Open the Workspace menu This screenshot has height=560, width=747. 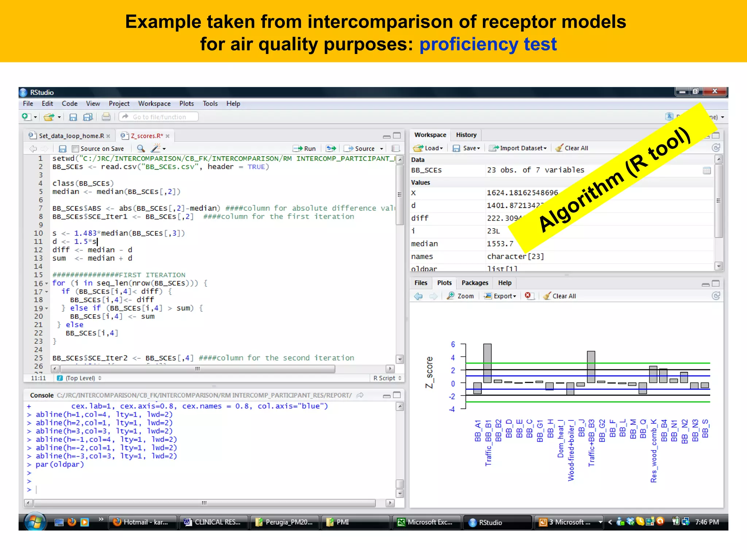click(x=154, y=104)
